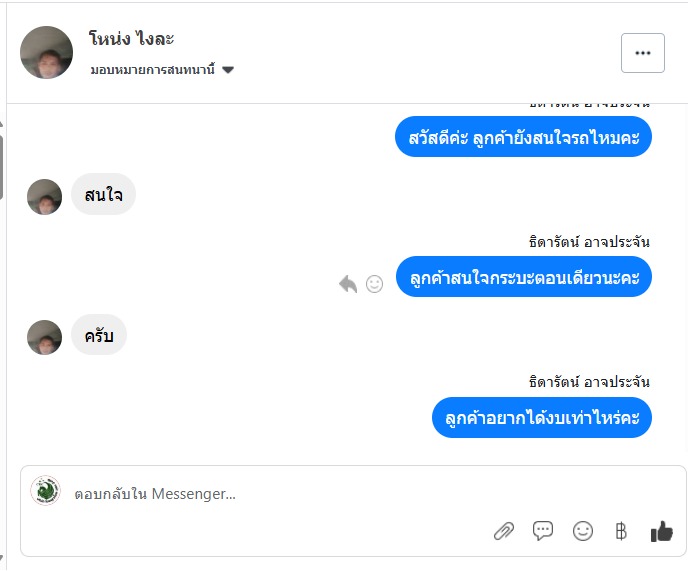Click the customer's ครับ reply bubble
Screen dimensions: 688x571
tap(99, 335)
